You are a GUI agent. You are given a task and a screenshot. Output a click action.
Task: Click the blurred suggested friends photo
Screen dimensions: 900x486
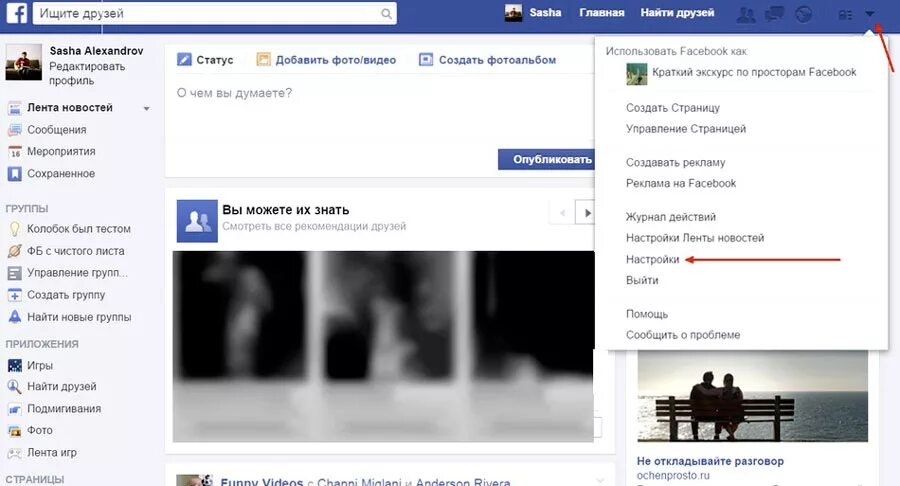tap(383, 347)
